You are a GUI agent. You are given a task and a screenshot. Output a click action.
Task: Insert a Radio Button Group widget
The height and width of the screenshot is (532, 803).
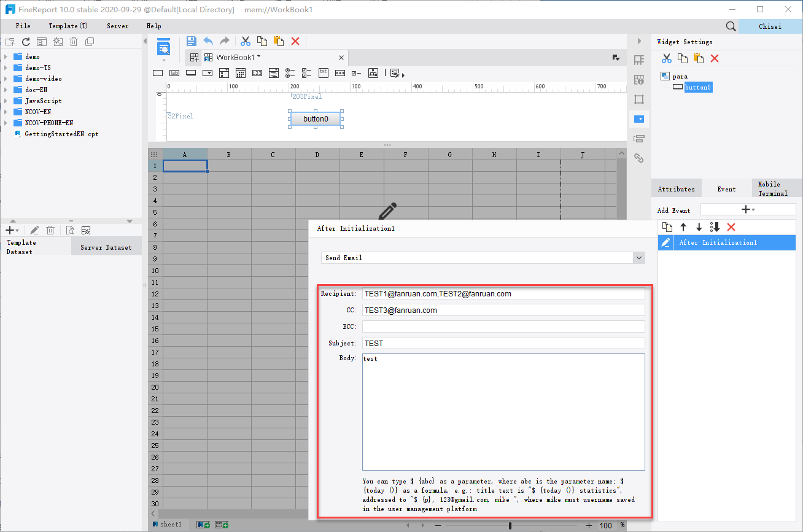click(x=290, y=73)
